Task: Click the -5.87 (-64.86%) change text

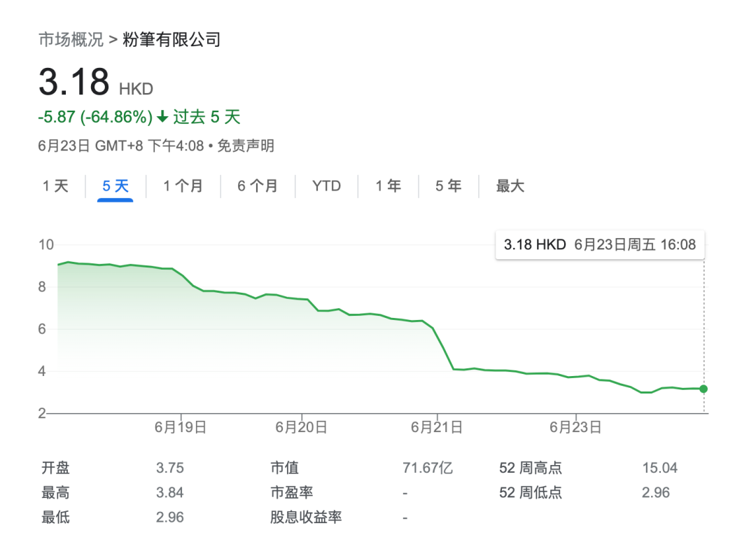Action: coord(95,117)
